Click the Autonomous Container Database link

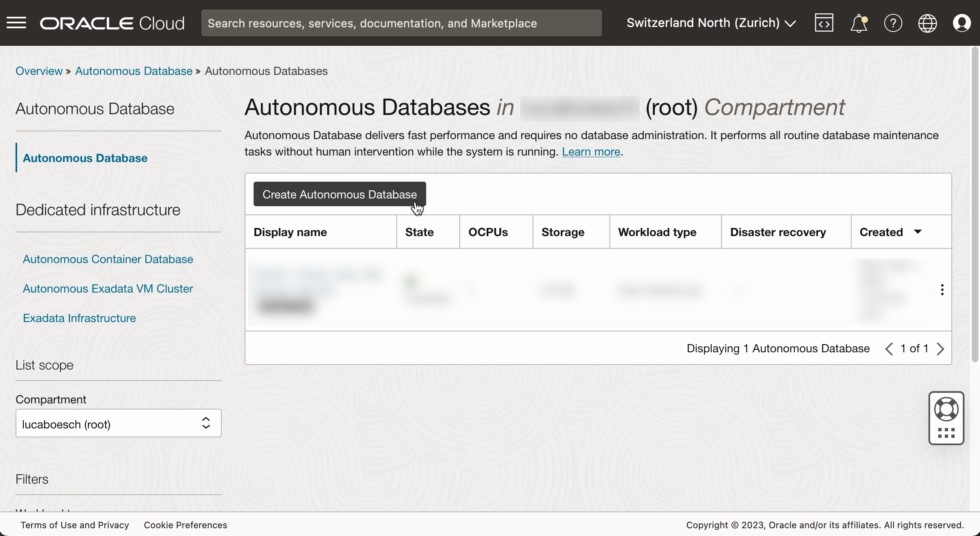(x=108, y=259)
